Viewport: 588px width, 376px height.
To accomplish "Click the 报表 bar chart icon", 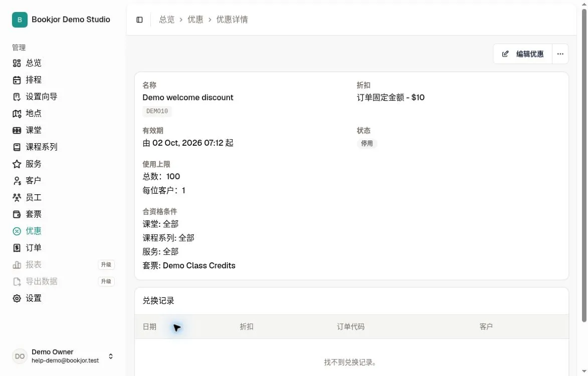I will pyautogui.click(x=17, y=265).
